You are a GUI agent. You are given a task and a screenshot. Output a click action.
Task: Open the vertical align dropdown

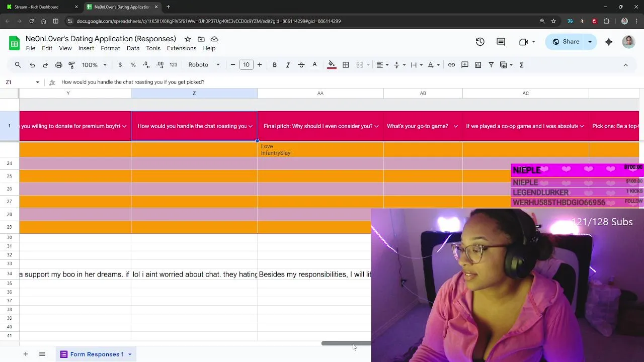coord(399,65)
